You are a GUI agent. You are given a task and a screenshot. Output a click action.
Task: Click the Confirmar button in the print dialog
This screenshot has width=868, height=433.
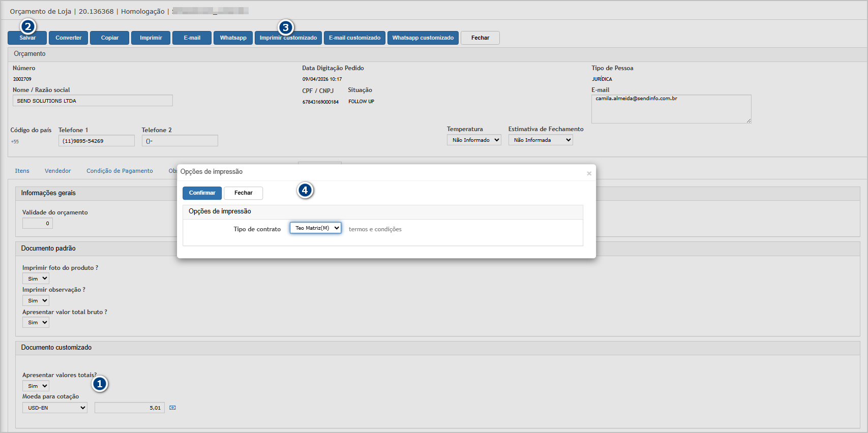pos(202,193)
